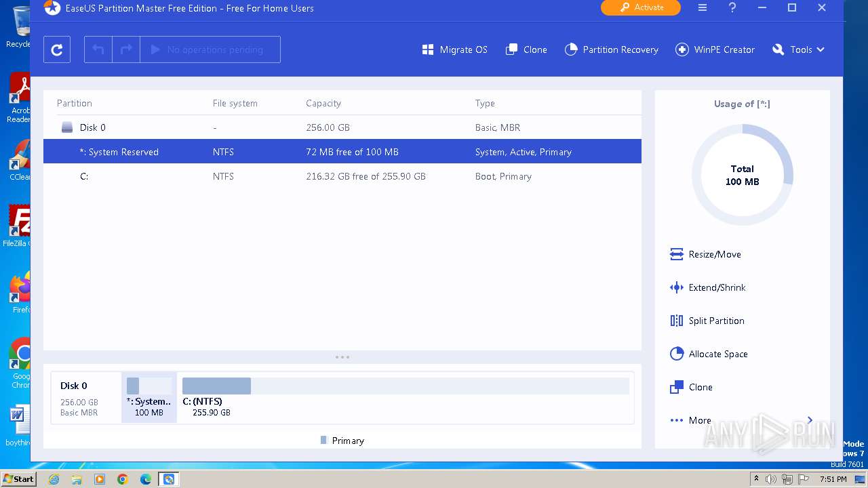The width and height of the screenshot is (868, 488).
Task: Open Internet Explorer from taskbar
Action: (x=54, y=479)
